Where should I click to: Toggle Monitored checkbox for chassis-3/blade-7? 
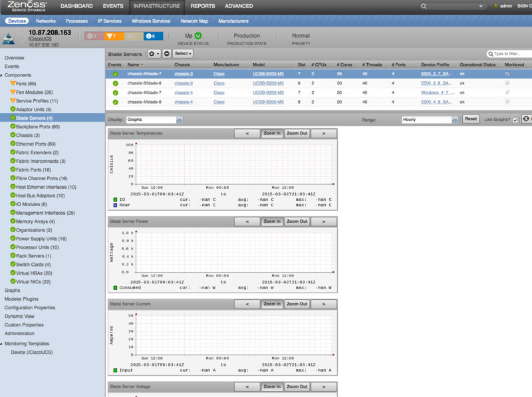[x=507, y=74]
